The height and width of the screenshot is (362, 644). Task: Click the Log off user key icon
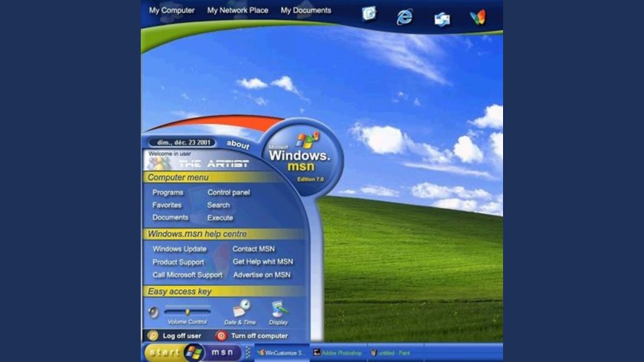152,336
